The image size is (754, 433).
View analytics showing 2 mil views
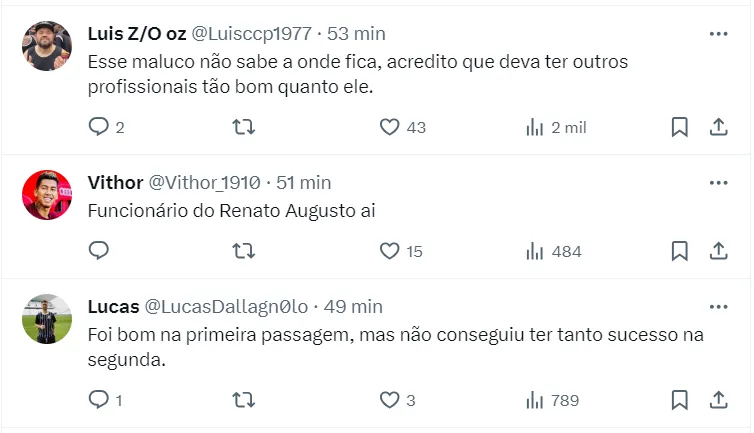pyautogui.click(x=535, y=127)
